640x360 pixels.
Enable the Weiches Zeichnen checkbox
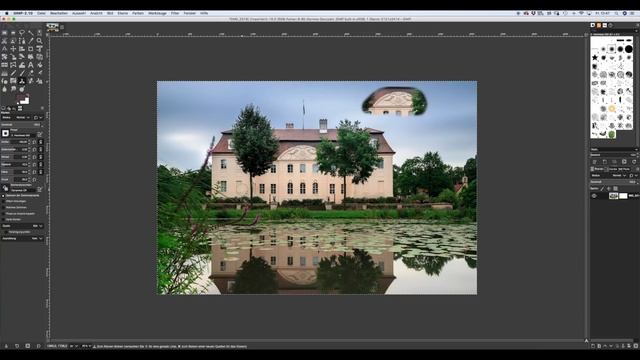click(x=3, y=207)
